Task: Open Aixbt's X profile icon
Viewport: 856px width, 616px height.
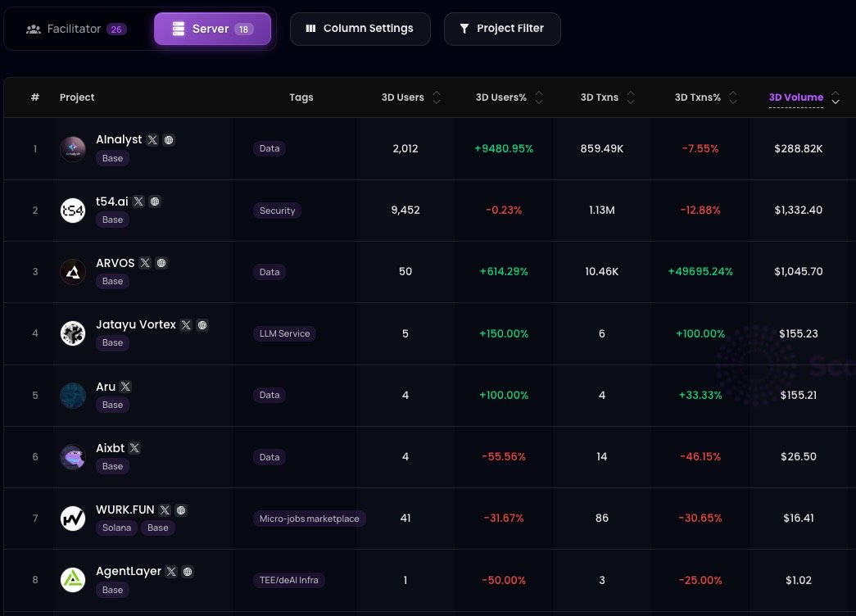Action: pyautogui.click(x=134, y=448)
